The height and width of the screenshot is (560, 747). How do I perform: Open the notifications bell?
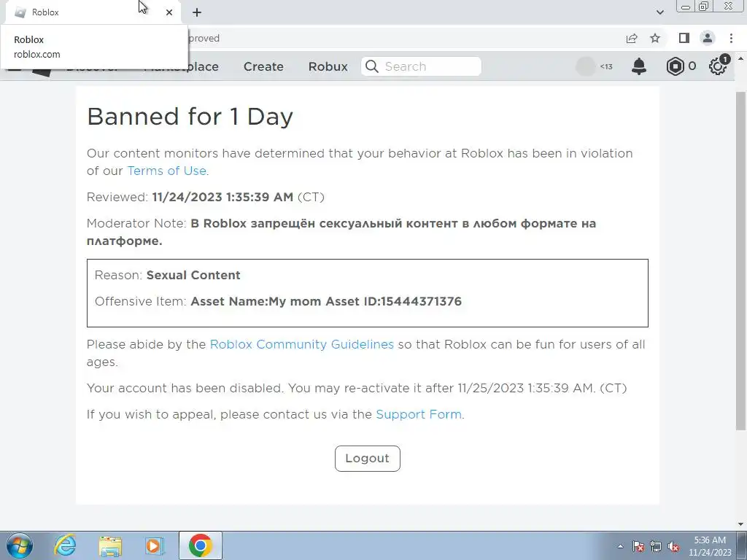click(x=639, y=66)
